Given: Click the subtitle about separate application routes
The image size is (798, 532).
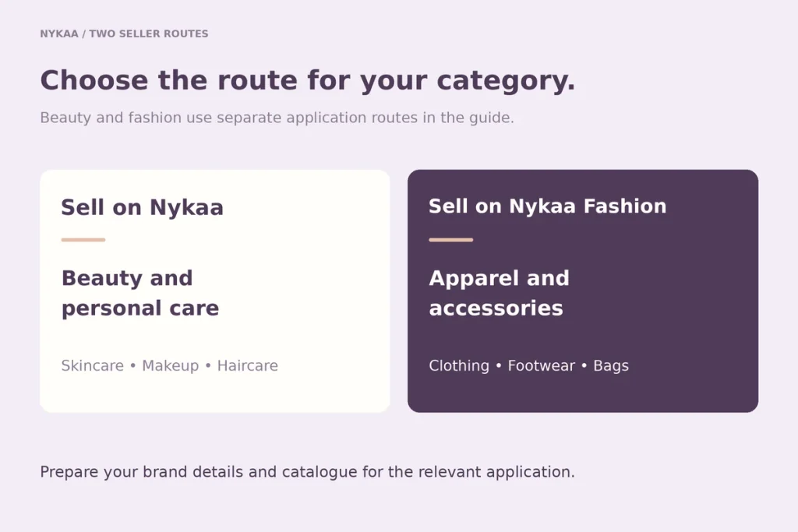Looking at the screenshot, I should pyautogui.click(x=277, y=118).
